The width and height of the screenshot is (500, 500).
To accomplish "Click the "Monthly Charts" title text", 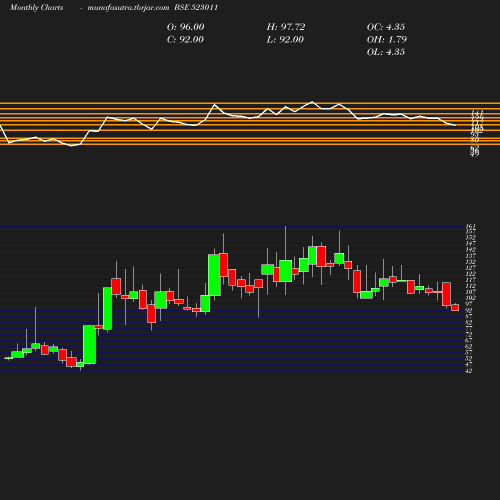I will pos(37,8).
